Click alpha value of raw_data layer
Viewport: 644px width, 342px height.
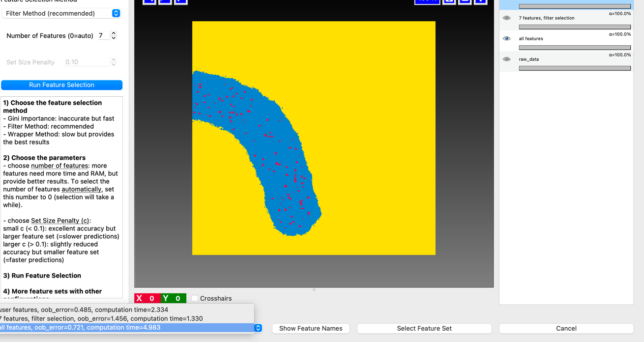620,55
